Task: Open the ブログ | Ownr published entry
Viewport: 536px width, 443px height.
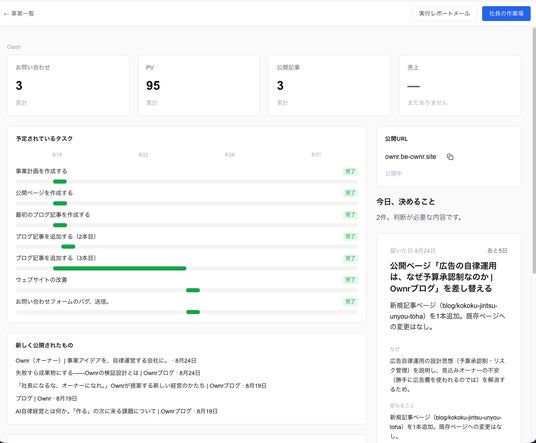Action: tap(46, 399)
